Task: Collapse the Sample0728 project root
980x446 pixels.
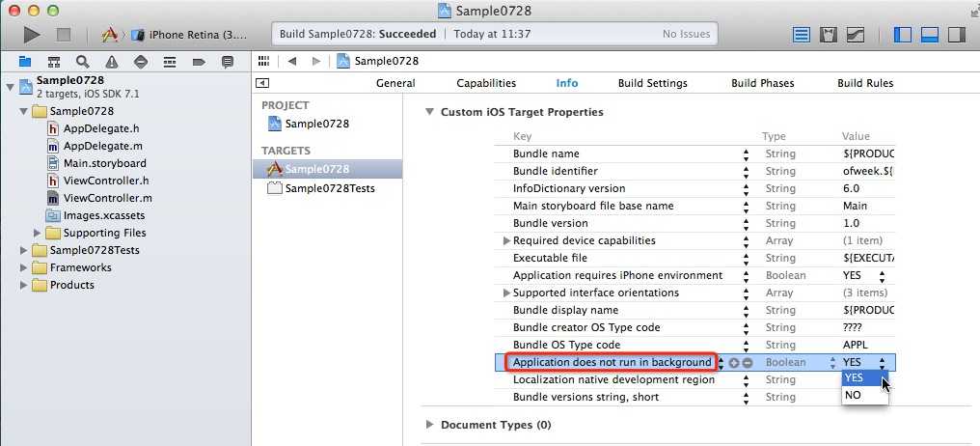Action: click(10, 86)
